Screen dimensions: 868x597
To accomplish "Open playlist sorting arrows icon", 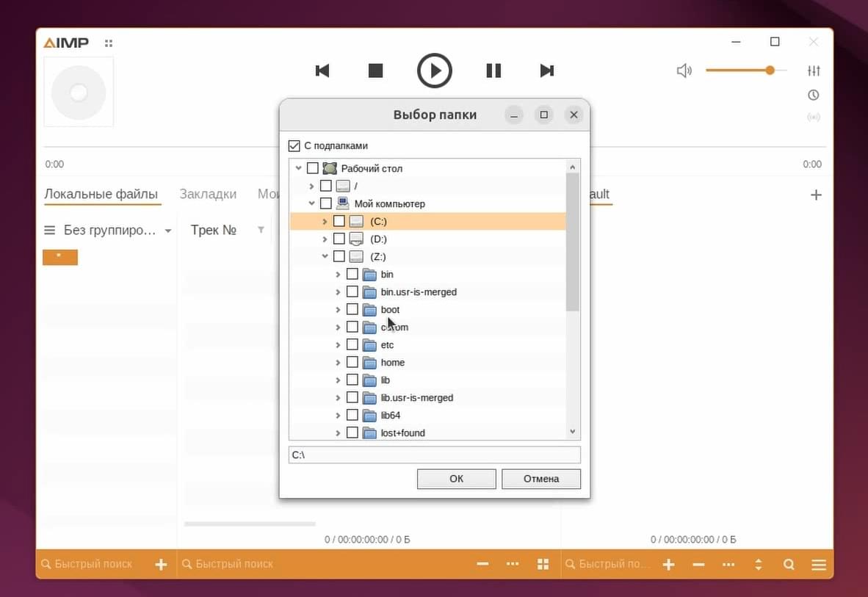I will [x=759, y=565].
